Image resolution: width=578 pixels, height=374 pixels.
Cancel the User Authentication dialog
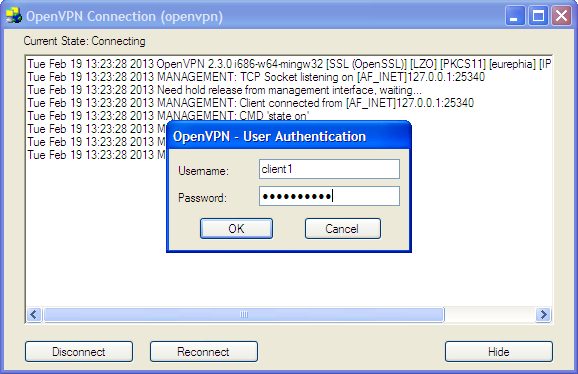pos(342,228)
